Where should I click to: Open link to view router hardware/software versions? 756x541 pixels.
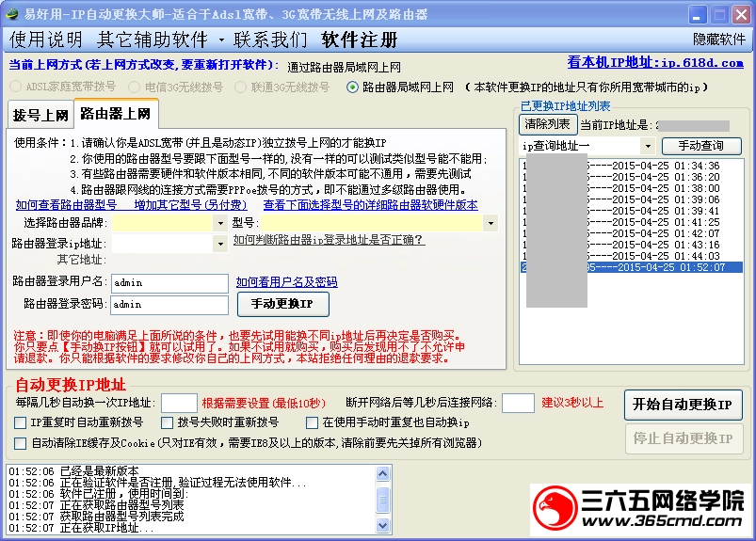(x=370, y=205)
